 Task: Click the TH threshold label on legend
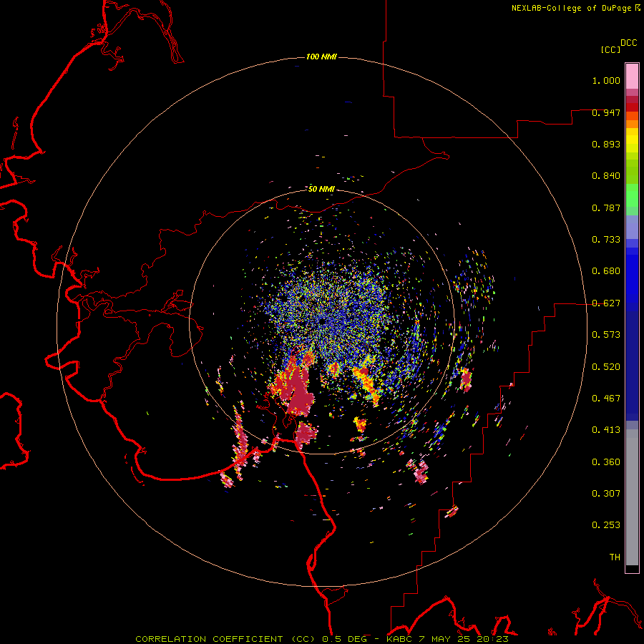point(615,557)
